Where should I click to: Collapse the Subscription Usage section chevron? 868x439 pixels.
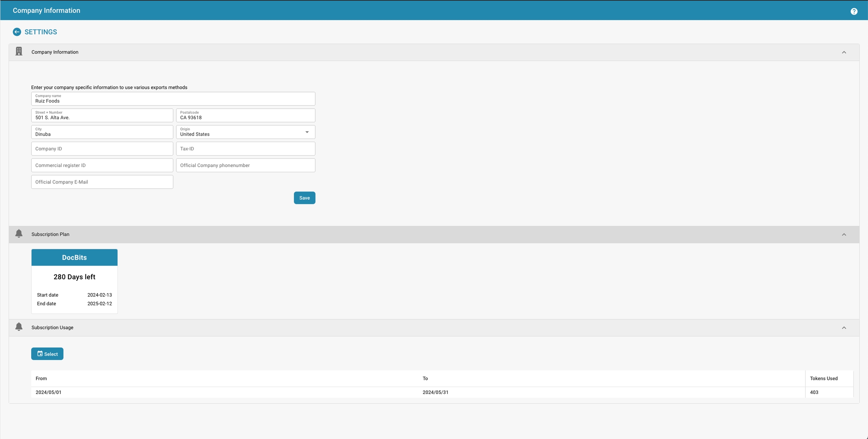[x=844, y=327]
